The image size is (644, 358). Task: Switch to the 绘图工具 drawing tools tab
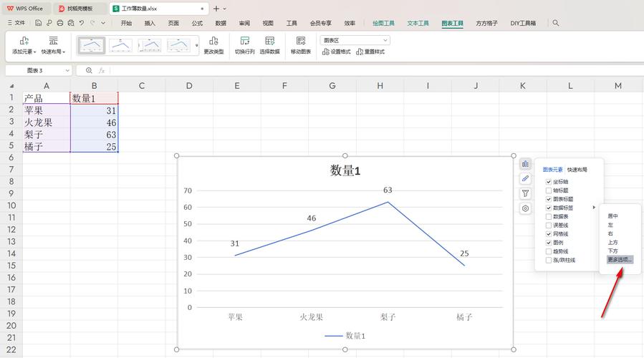pos(384,23)
